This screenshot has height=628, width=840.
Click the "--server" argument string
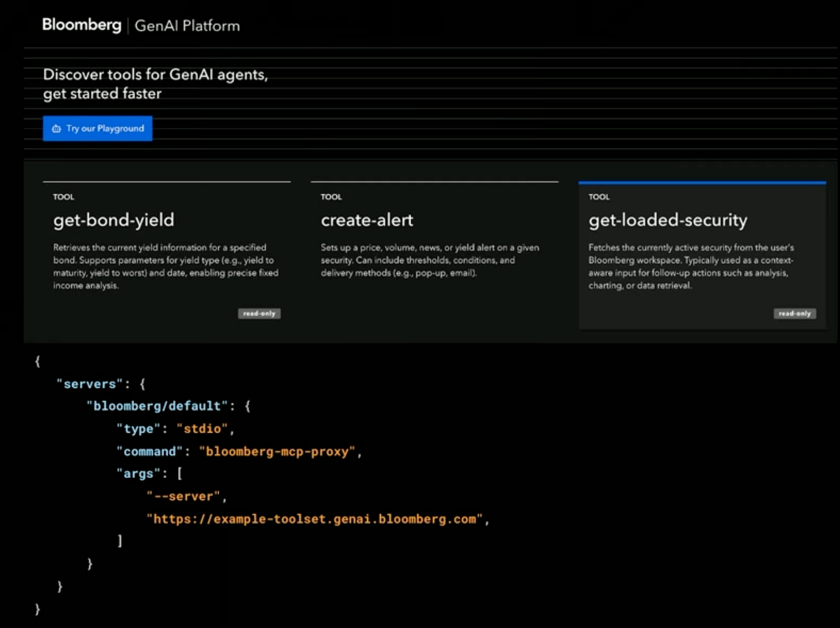183,496
